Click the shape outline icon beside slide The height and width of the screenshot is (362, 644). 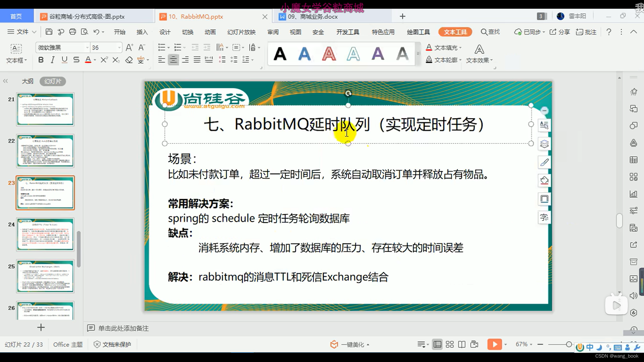[544, 199]
